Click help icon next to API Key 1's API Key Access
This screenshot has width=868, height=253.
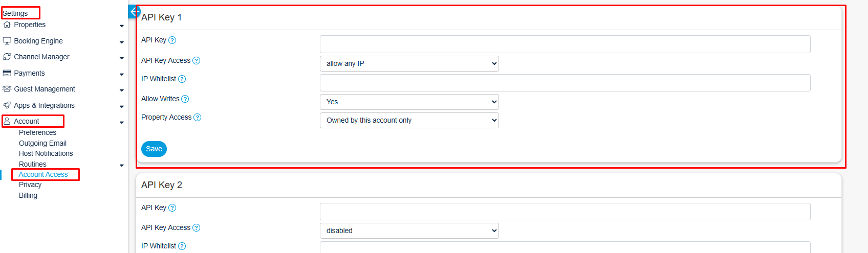(197, 61)
